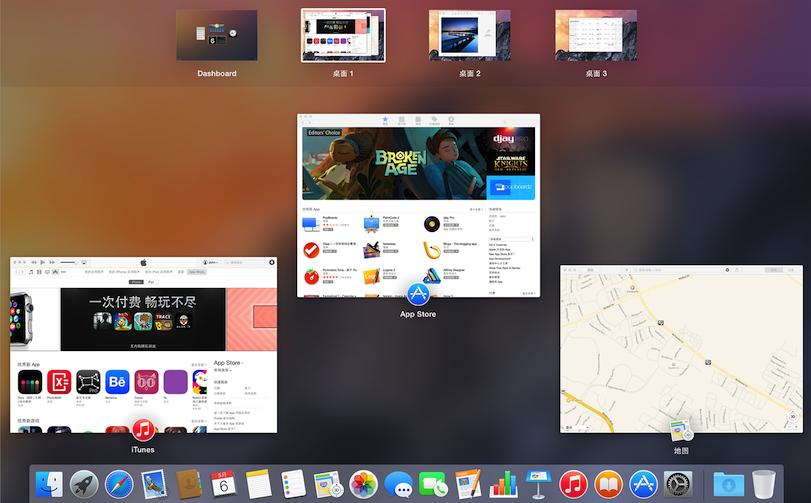Select Featured star tab in App Store window
Screen dimensions: 811x503
(x=385, y=120)
